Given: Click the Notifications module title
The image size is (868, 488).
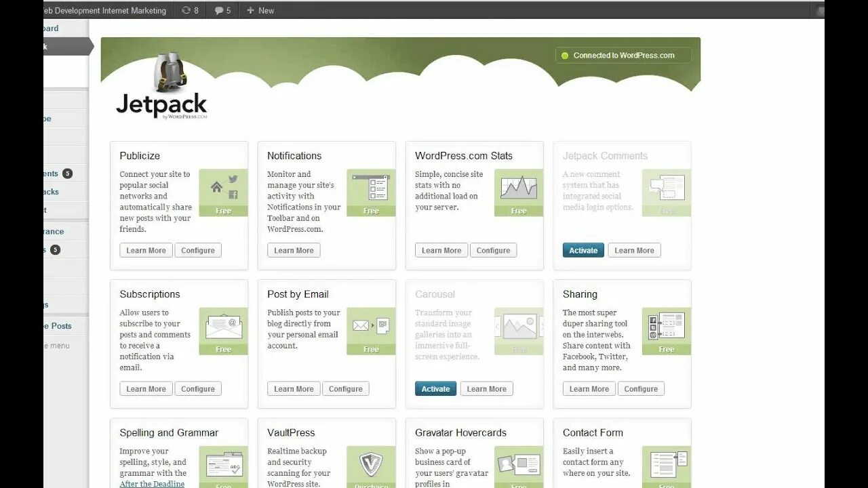Looking at the screenshot, I should coord(294,156).
